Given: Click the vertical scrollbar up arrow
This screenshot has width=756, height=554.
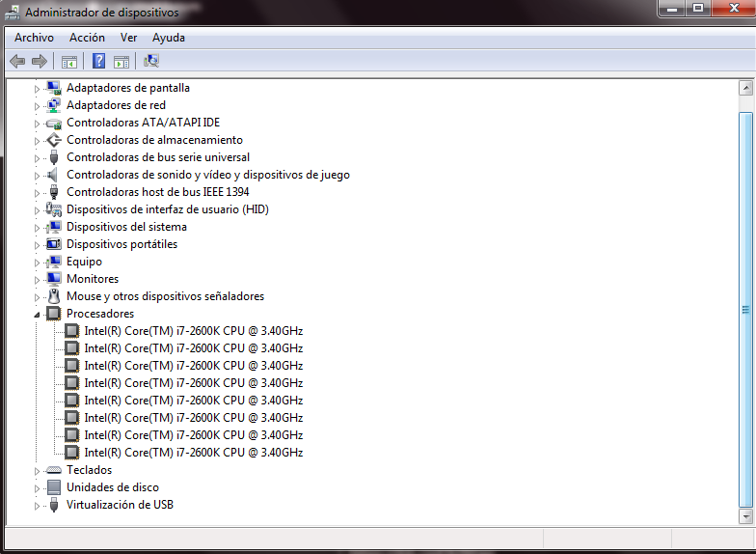Looking at the screenshot, I should point(746,88).
